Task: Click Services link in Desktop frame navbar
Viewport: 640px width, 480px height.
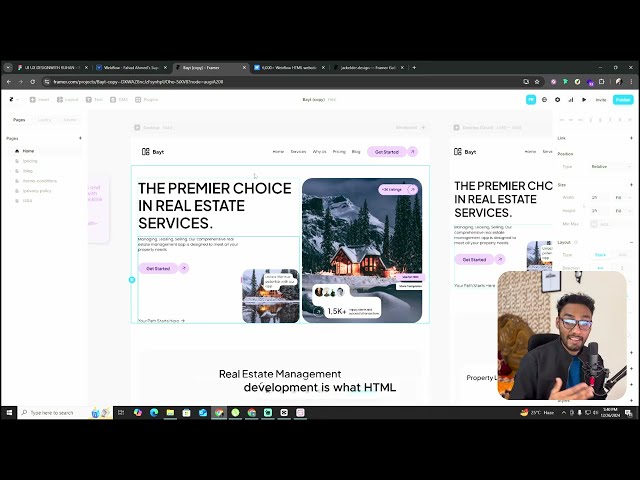Action: click(298, 151)
